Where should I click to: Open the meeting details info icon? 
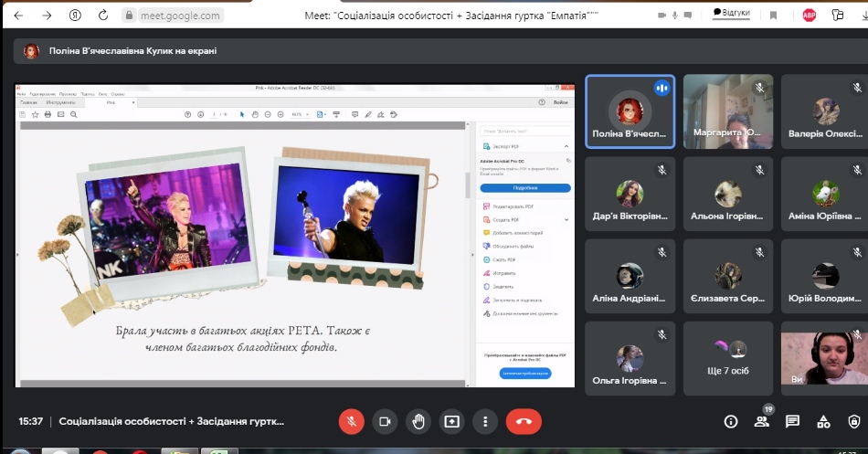click(730, 421)
